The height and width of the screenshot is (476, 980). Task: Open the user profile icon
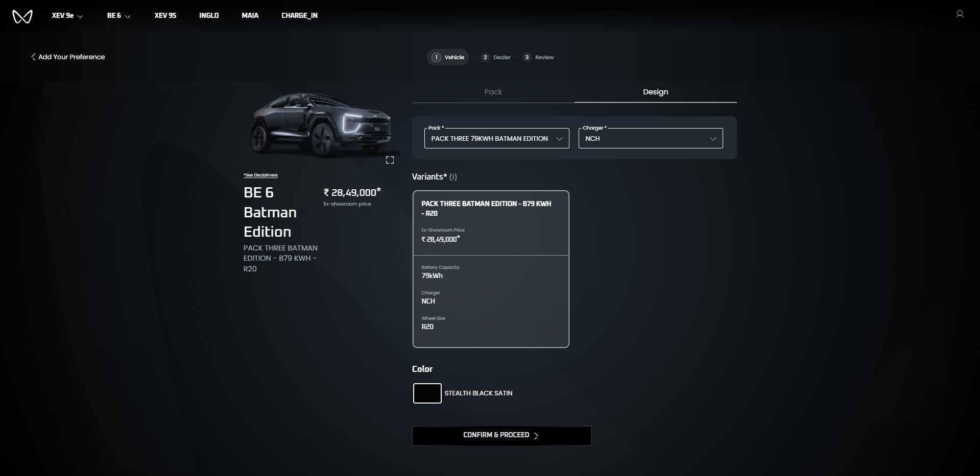click(x=960, y=14)
